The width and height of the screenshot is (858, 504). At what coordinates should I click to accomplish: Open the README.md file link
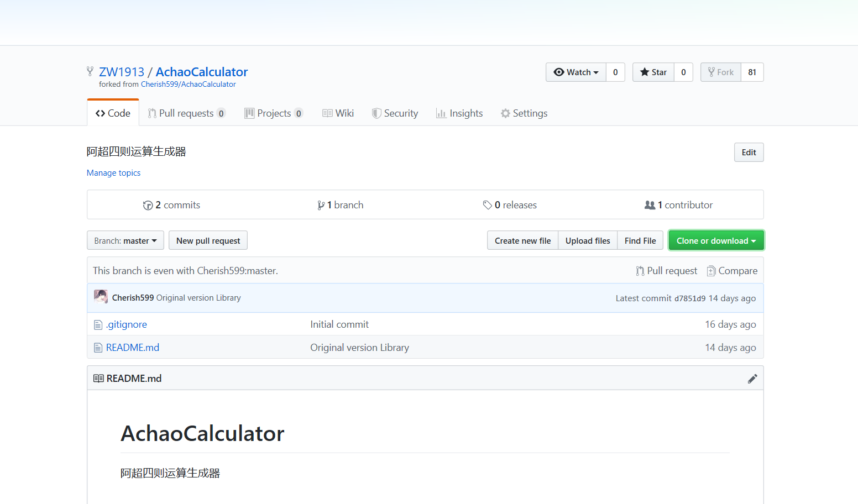tap(133, 348)
